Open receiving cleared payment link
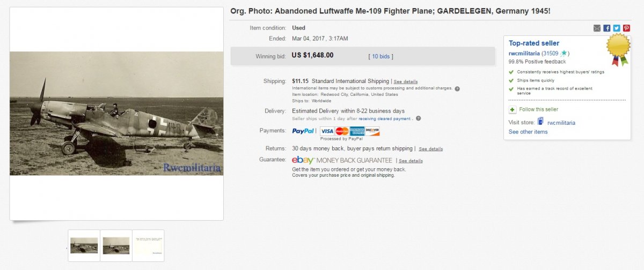644x270 pixels. 384,119
